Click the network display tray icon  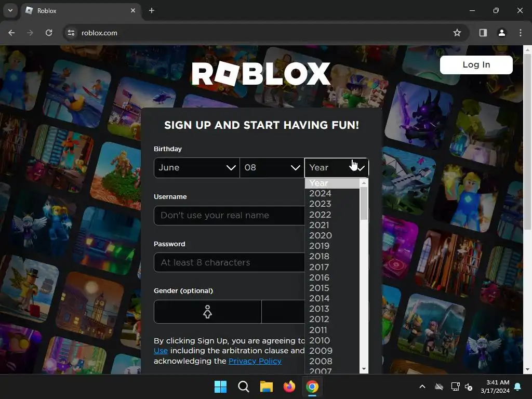coord(455,387)
